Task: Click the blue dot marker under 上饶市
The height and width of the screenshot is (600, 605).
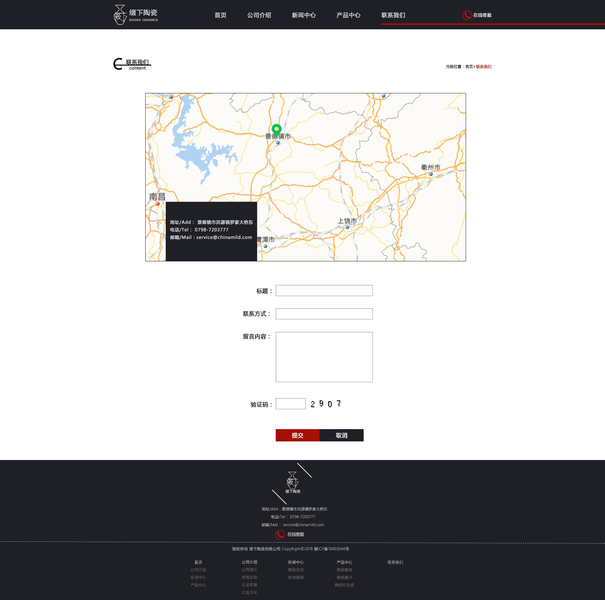Action: (347, 227)
